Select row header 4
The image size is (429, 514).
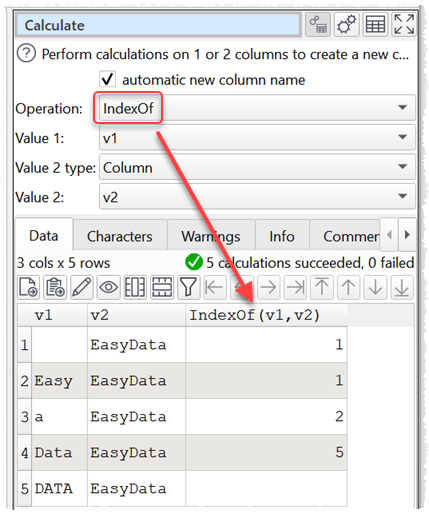pos(24,452)
